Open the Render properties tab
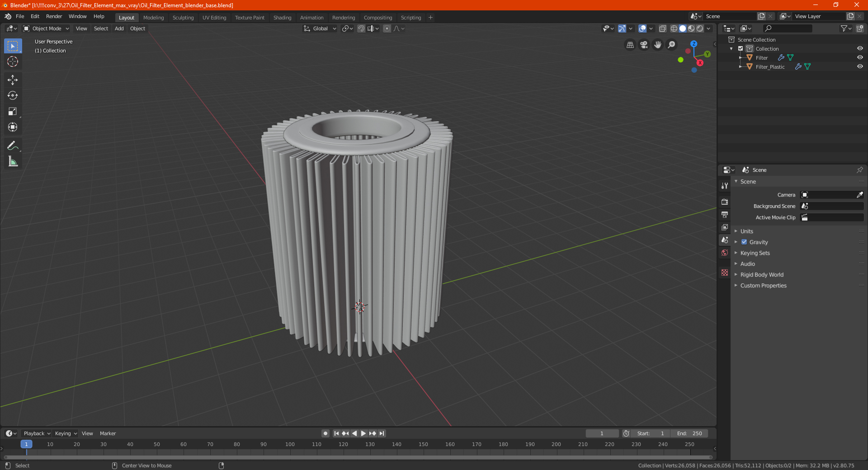 click(x=725, y=202)
